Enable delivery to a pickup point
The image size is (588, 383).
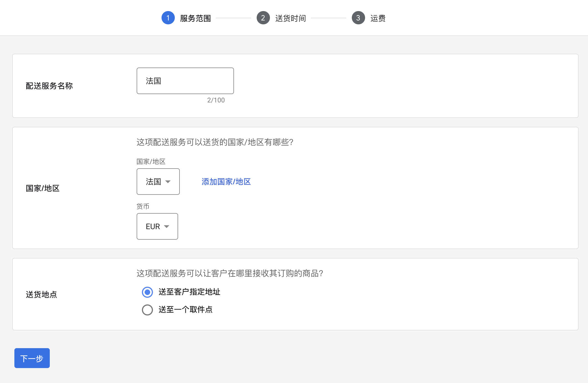click(x=147, y=310)
